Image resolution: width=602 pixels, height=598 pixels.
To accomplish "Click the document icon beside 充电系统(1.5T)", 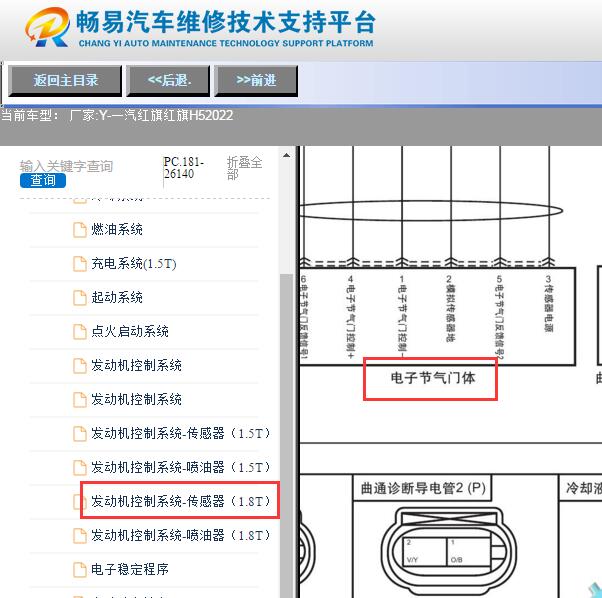I will [80, 264].
